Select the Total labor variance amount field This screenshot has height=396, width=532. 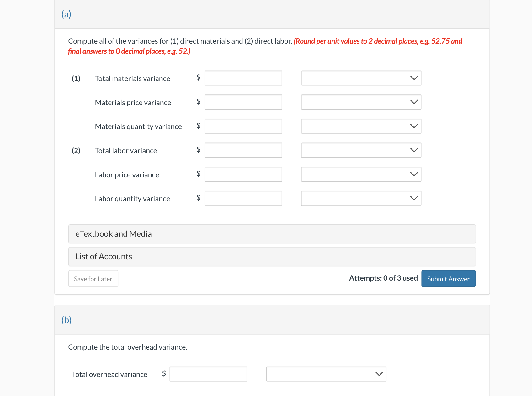pyautogui.click(x=243, y=150)
